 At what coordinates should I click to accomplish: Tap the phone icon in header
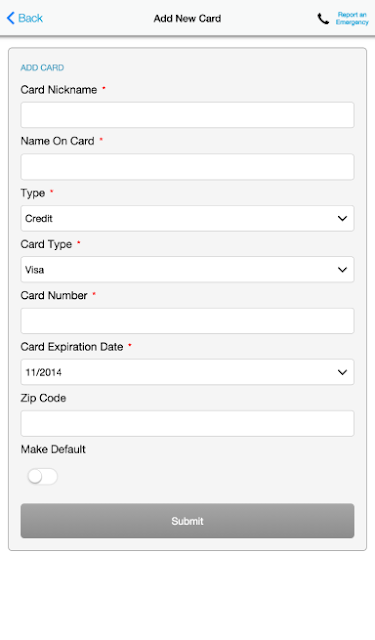[x=323, y=18]
